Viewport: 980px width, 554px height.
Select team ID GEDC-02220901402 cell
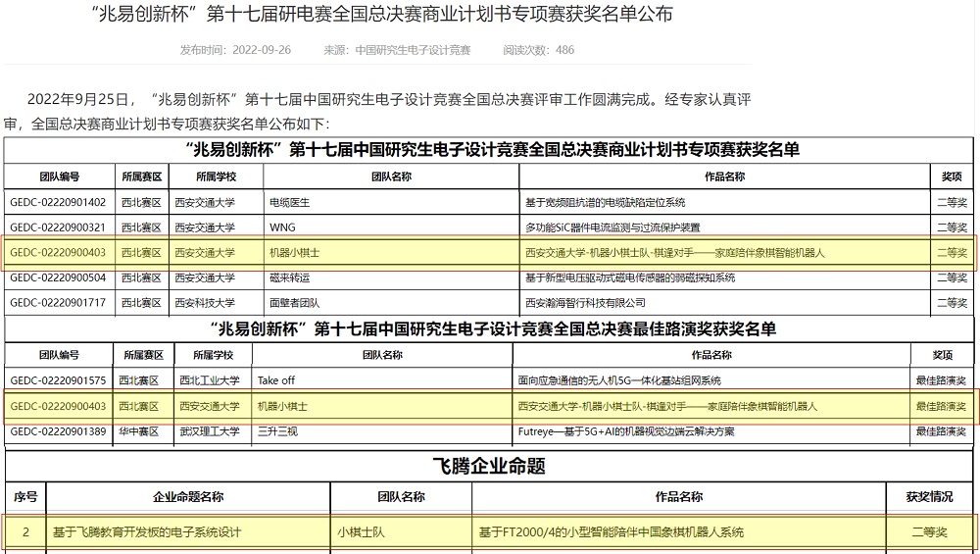[x=58, y=202]
